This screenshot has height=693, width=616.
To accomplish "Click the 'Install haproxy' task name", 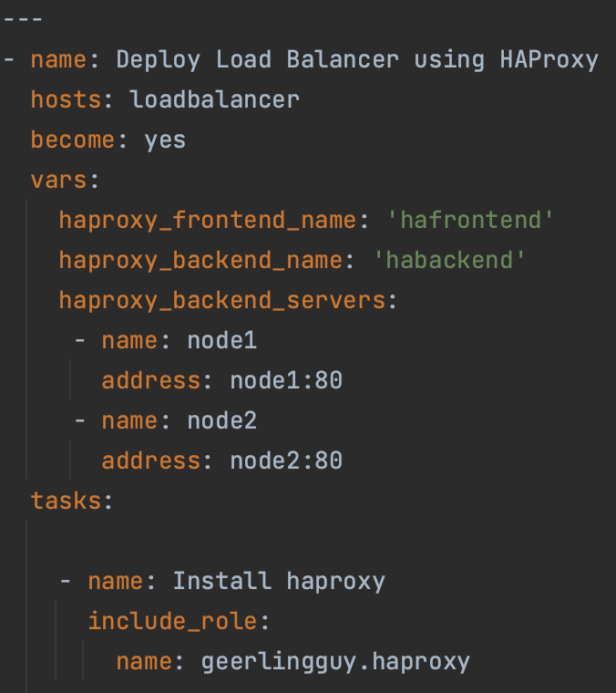I will [279, 581].
